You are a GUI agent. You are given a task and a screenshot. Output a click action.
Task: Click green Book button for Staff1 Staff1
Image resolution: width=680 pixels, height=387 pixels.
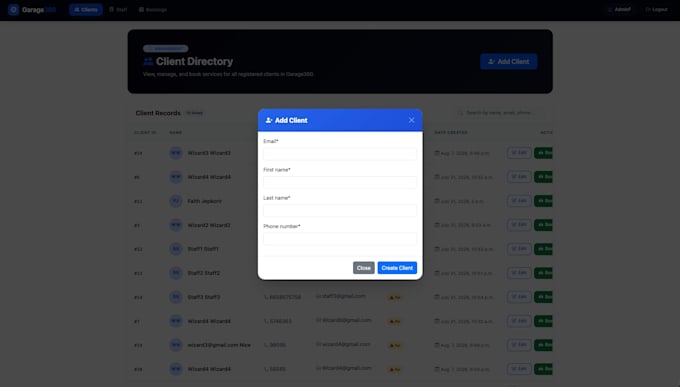coord(543,249)
